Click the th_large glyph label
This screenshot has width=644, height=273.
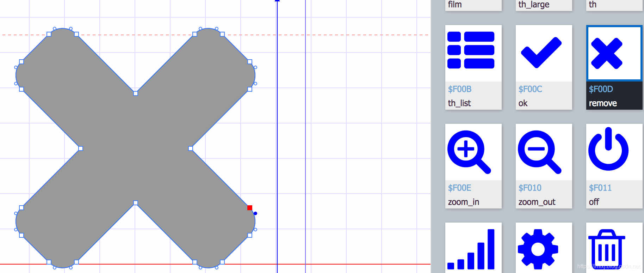[x=534, y=5]
